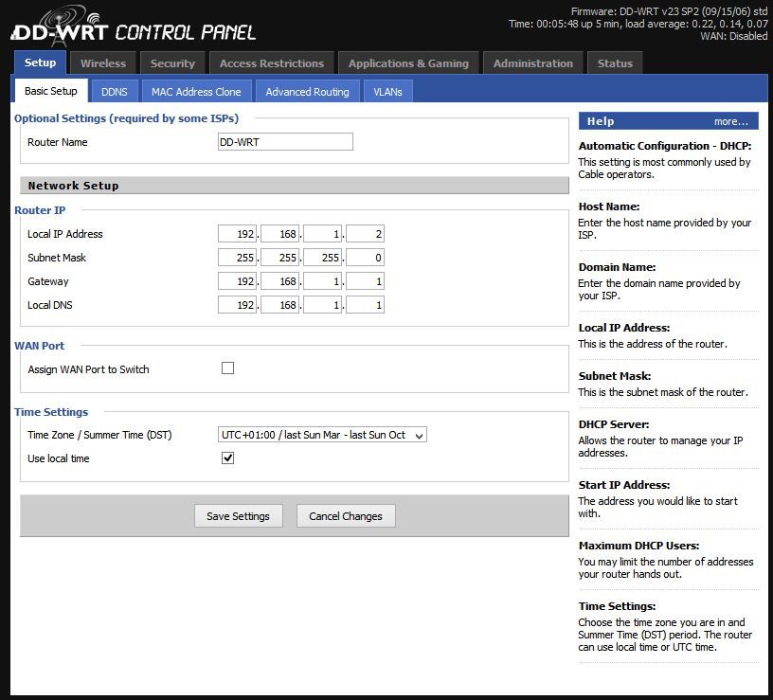Viewport: 773px width, 700px height.
Task: Click the Network Setup section header
Action: 295,186
